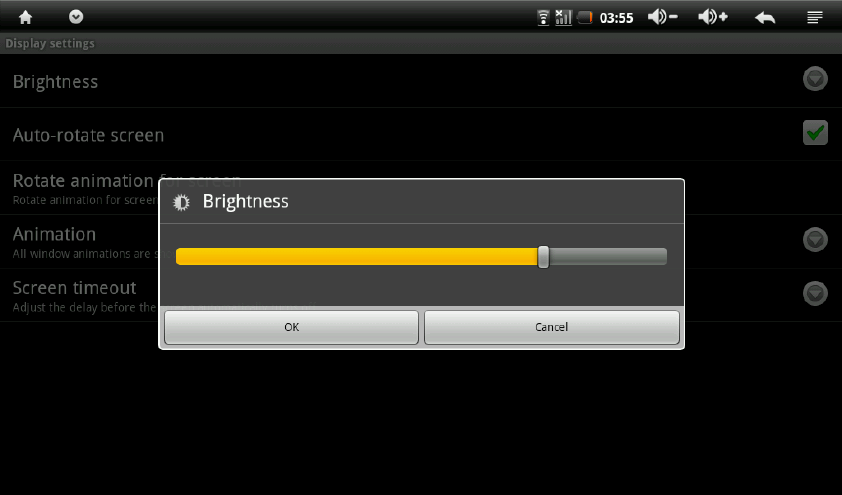Viewport: 842px width, 495px height.
Task: Raise volume with the speaker plus icon
Action: 713,17
